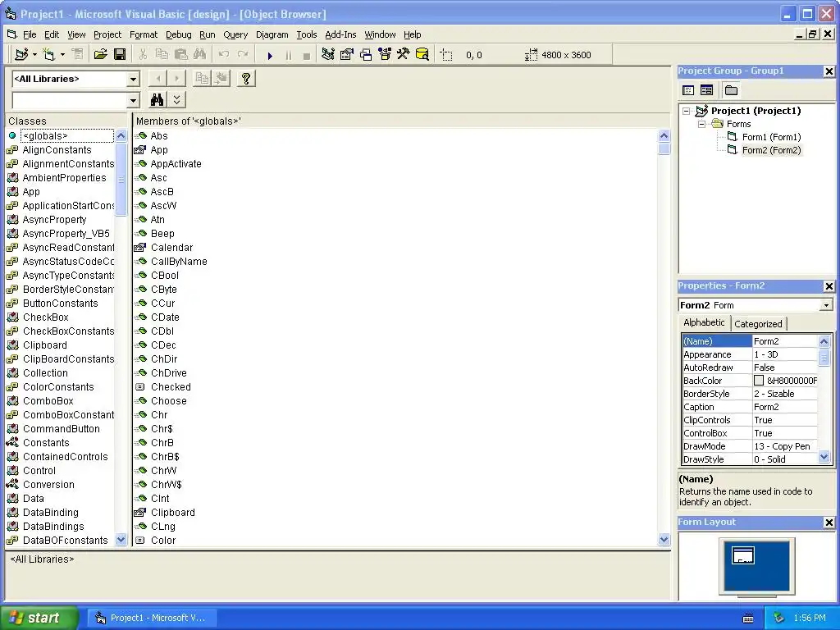Select the Calendar member
Viewport: 840px width, 630px height.
[171, 248]
